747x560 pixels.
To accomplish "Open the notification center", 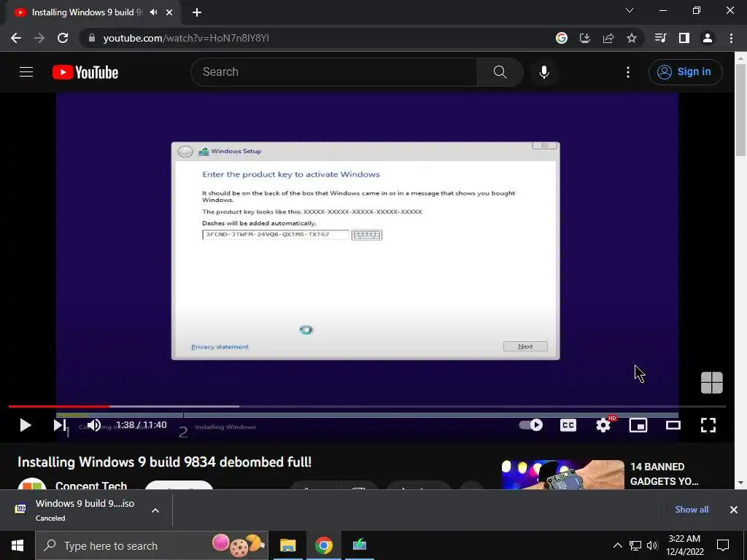I will pos(723,545).
